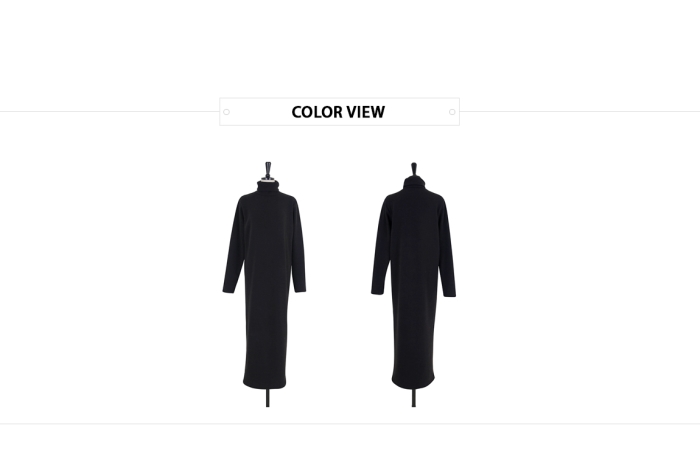This screenshot has height=465, width=700.
Task: Click the right sleeve cuff of front-view dress
Action: coord(300,288)
